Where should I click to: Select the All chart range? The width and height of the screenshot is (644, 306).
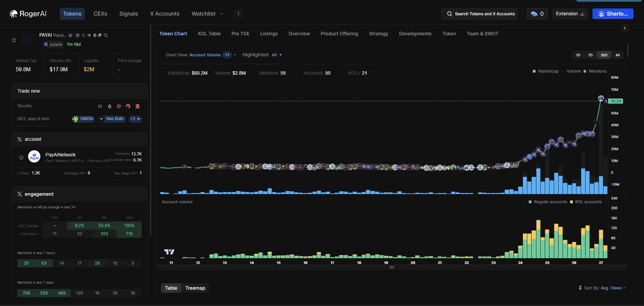click(617, 55)
